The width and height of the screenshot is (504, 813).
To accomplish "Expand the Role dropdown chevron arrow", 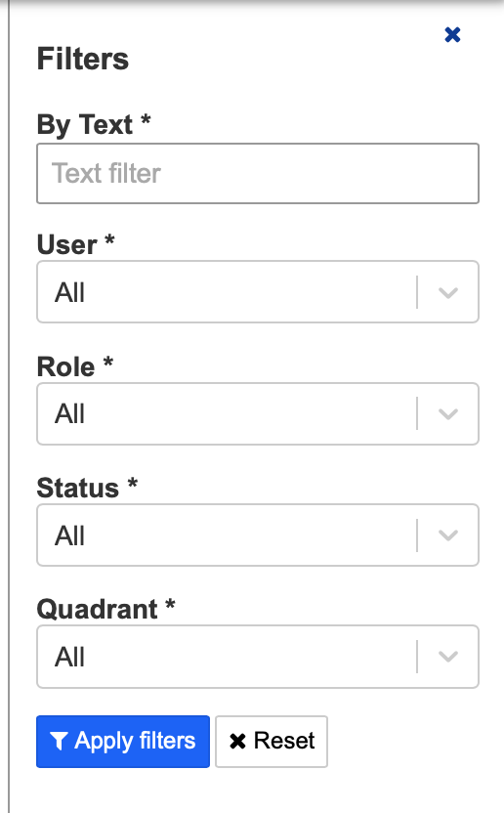I will (448, 413).
